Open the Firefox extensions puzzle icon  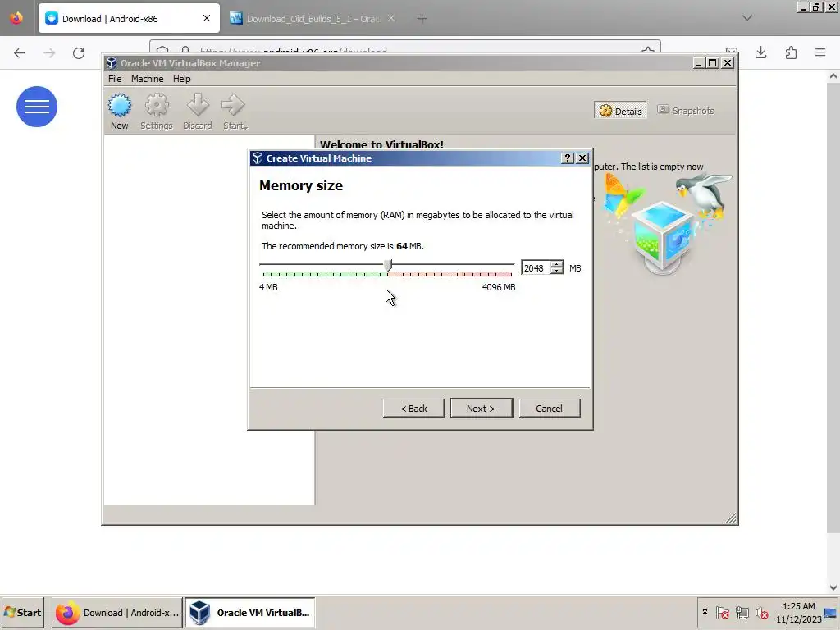[x=791, y=52]
